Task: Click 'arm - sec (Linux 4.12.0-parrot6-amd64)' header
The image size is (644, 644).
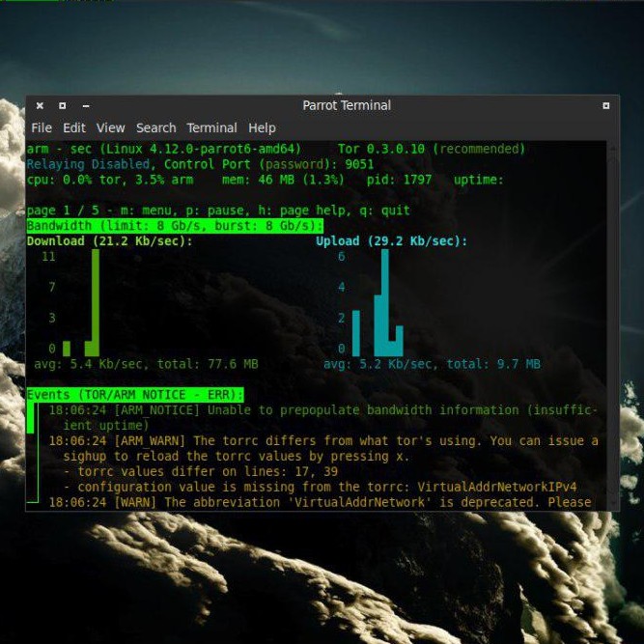Action: pos(164,149)
